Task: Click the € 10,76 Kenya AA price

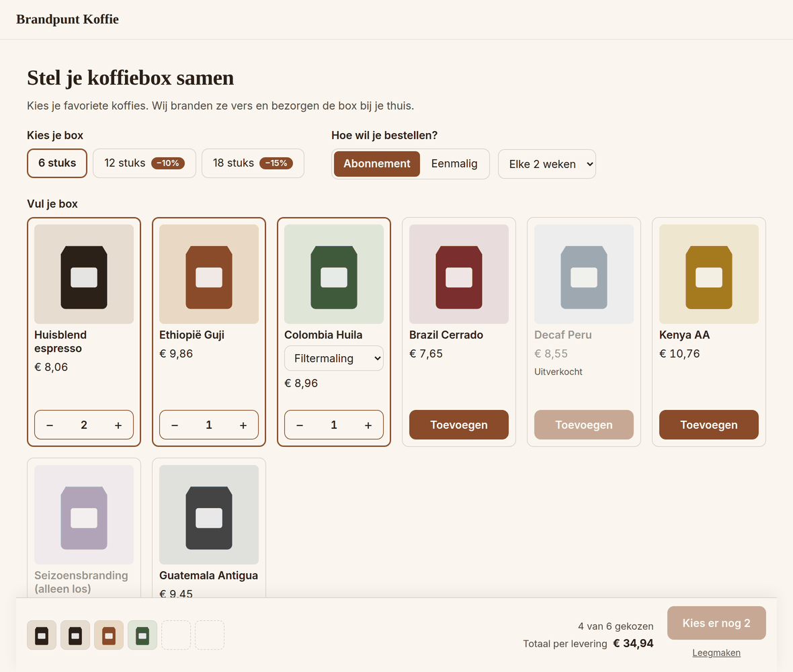Action: click(x=679, y=353)
